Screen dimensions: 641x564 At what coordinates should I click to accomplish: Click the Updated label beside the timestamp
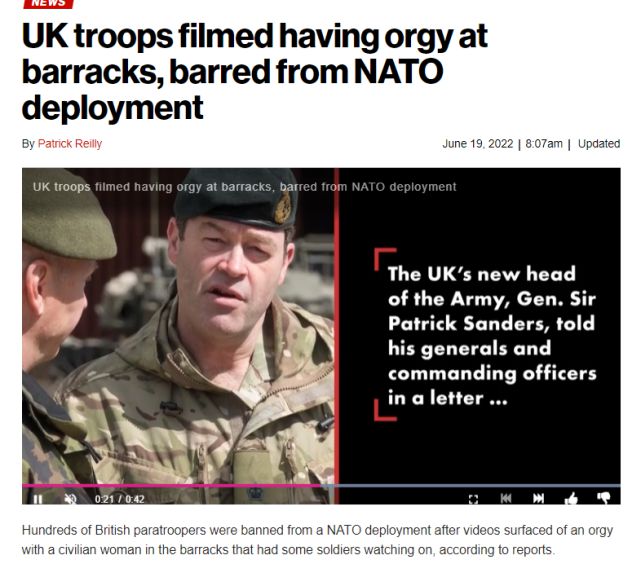coord(599,144)
